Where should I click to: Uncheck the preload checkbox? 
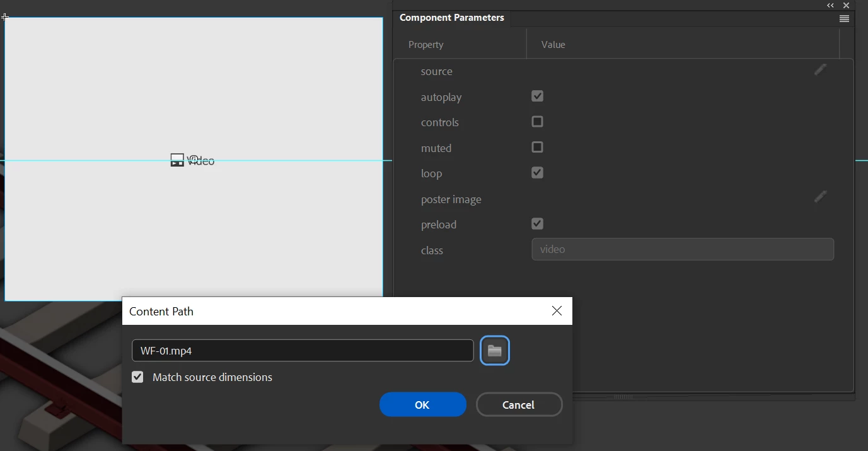point(537,223)
